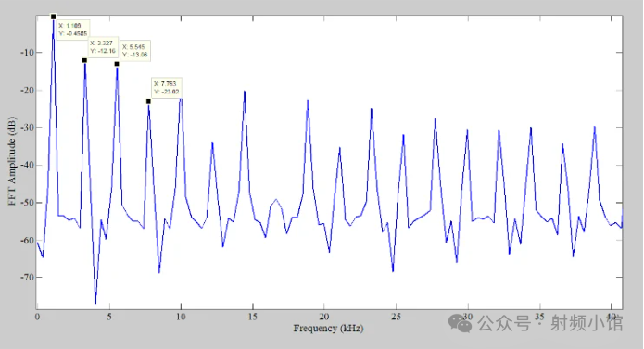This screenshot has height=349, width=644.
Task: Click the y-axis tick label -10
Action: [x=27, y=53]
